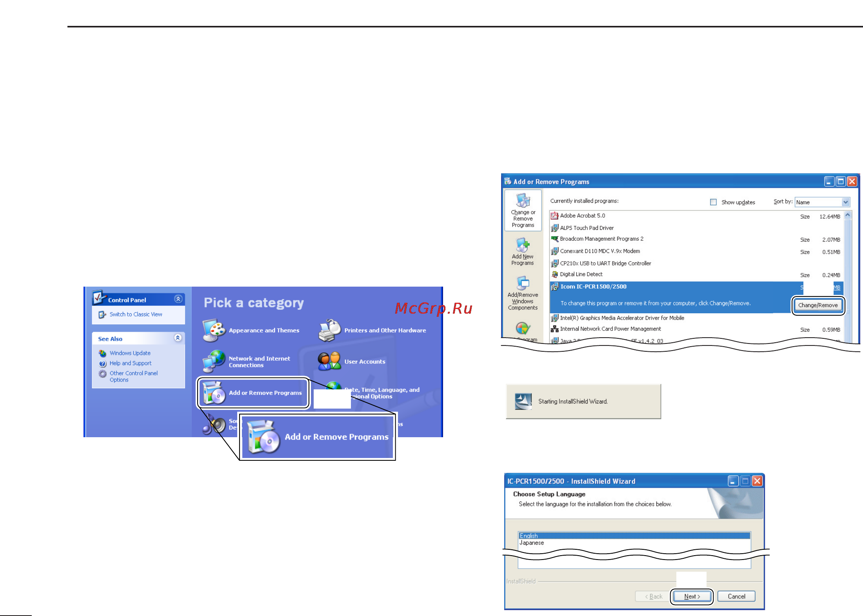
Task: Open the Help and Support link
Action: 130,363
